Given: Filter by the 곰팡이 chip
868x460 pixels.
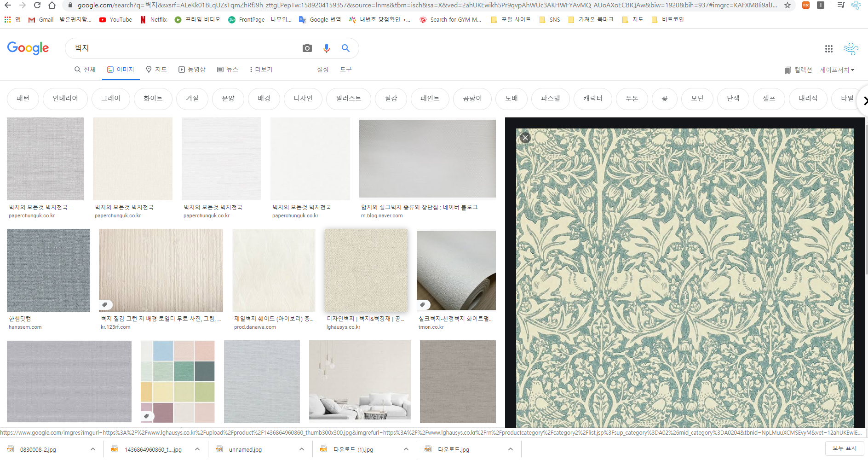Looking at the screenshot, I should (472, 99).
